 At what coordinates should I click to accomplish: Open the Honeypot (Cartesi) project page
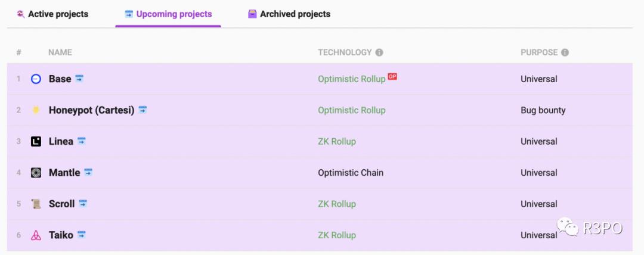91,110
